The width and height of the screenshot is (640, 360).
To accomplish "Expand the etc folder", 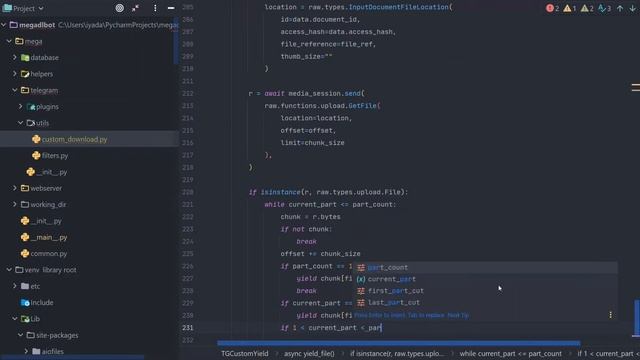I will coord(15,286).
